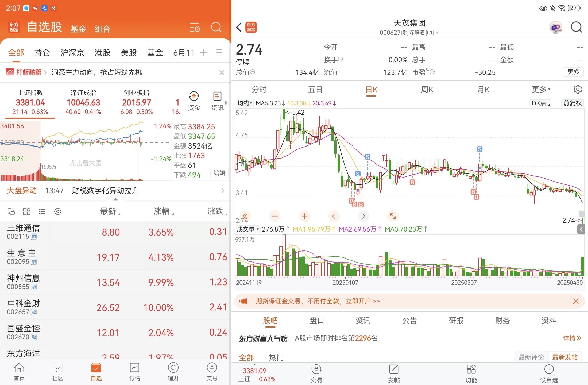Open watchlist settings icon in orange header

tap(195, 27)
